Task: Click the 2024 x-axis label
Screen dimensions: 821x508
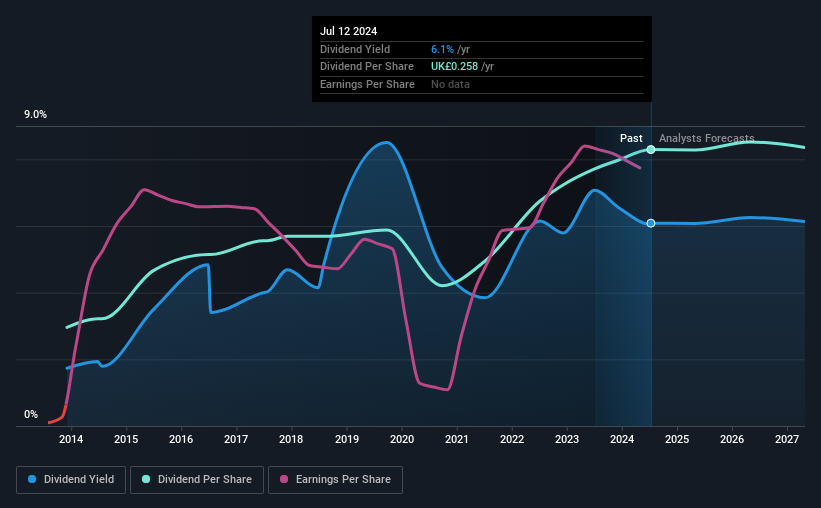Action: (x=622, y=439)
